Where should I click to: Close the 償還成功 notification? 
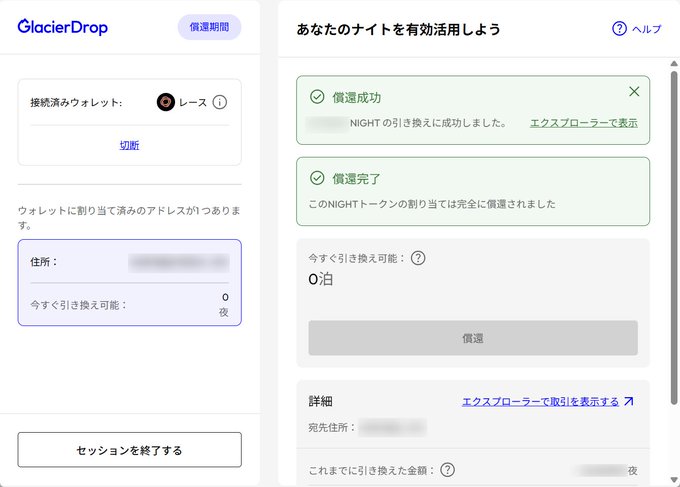pos(634,92)
